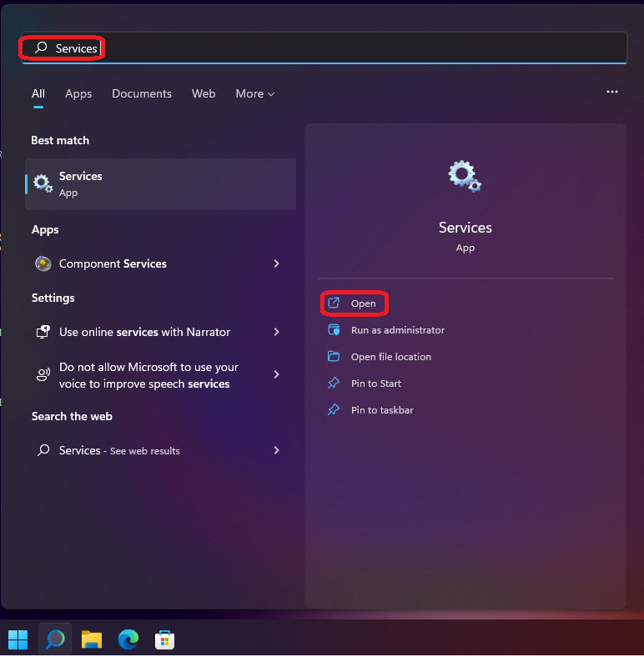
Task: Open Use online services with Narrator
Action: (x=160, y=332)
